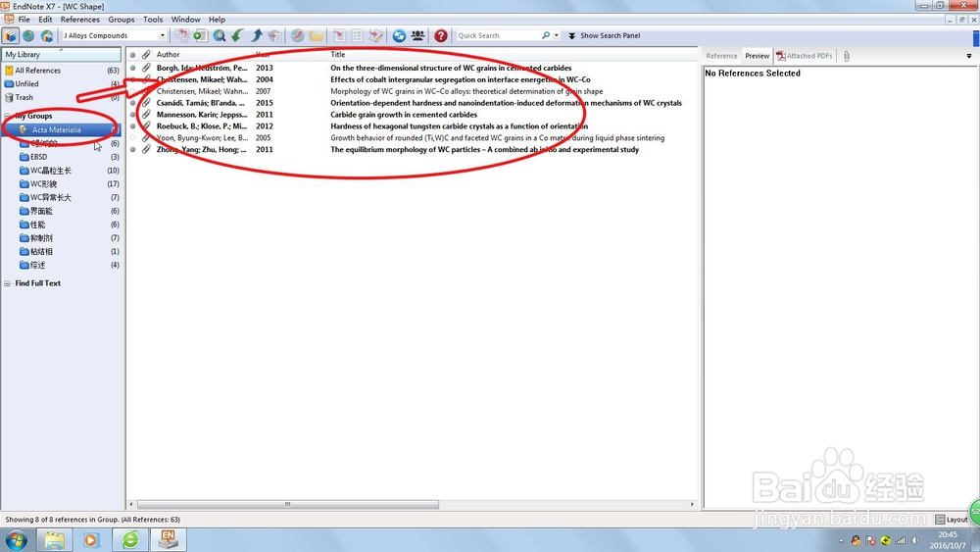Click paperclip icon on Roebuck 2012 row

coord(146,125)
